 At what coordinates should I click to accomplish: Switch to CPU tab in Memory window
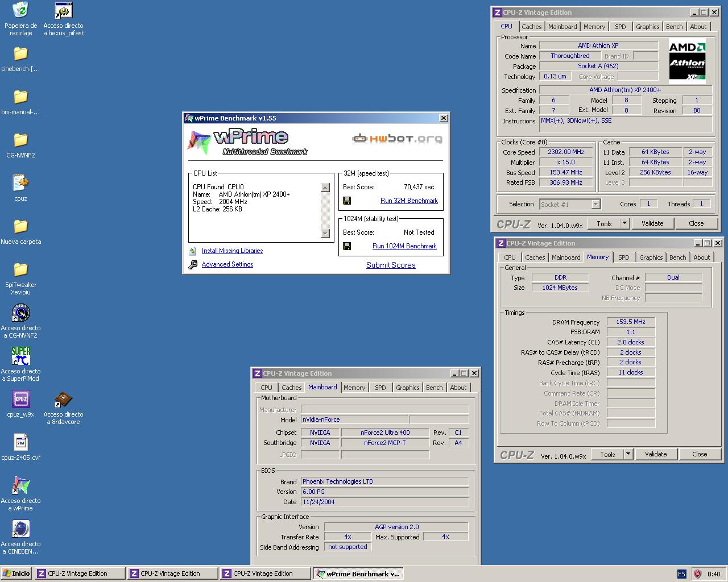510,257
